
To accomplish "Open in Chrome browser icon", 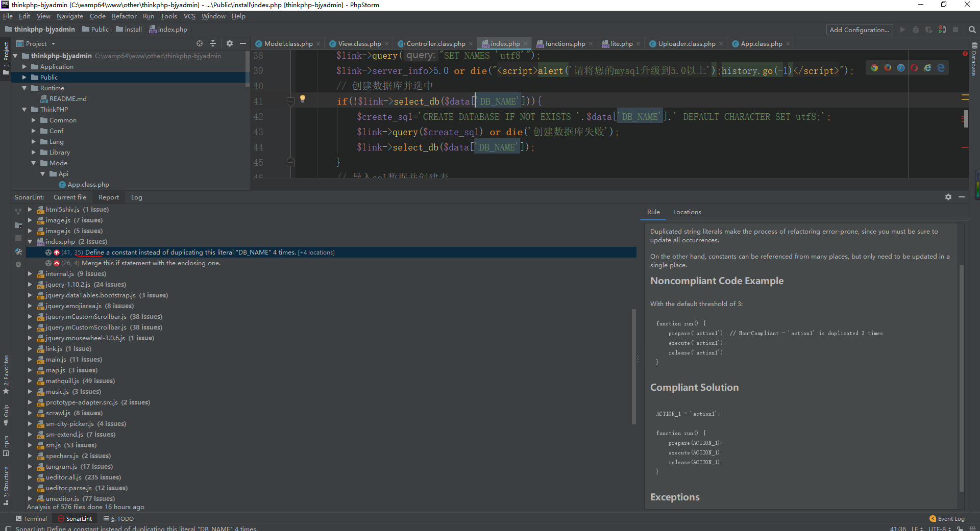I will [x=874, y=68].
